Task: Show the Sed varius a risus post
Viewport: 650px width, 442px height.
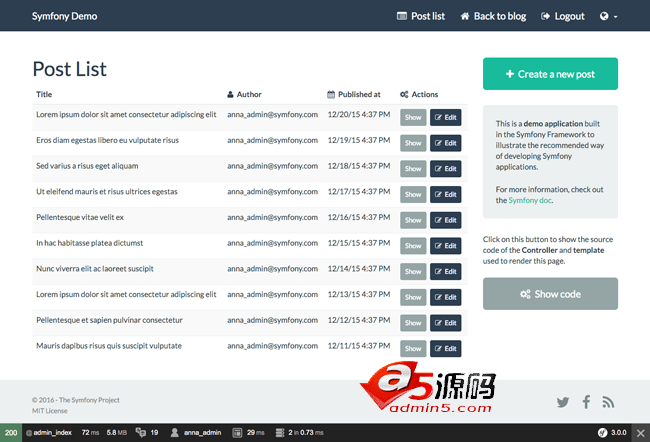Action: (x=413, y=169)
